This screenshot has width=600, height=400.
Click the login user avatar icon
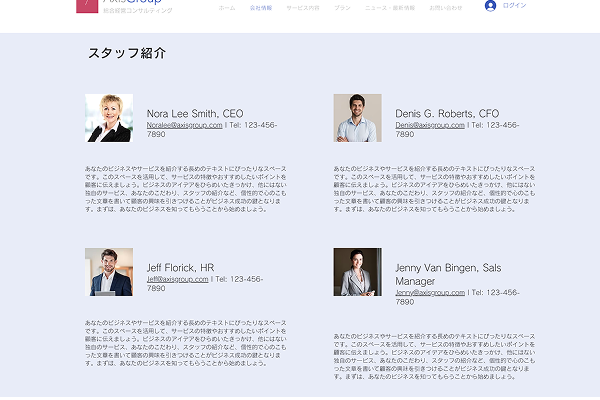tap(490, 6)
